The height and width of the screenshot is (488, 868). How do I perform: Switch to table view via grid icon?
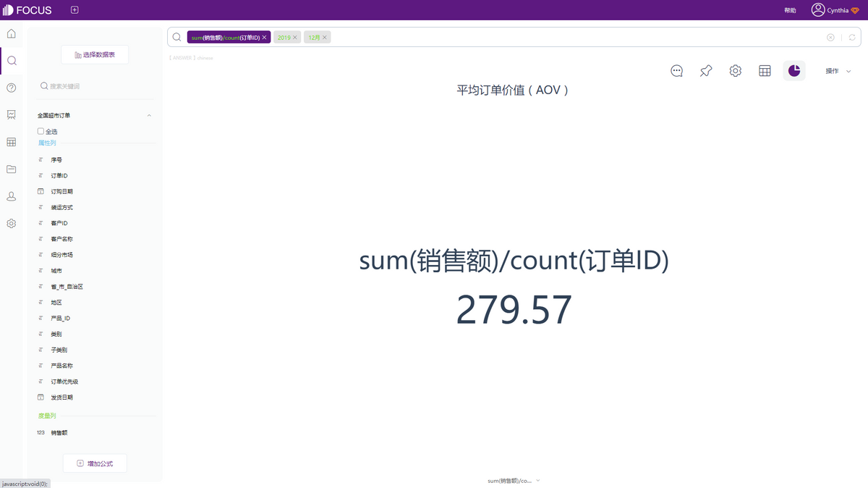(x=765, y=70)
